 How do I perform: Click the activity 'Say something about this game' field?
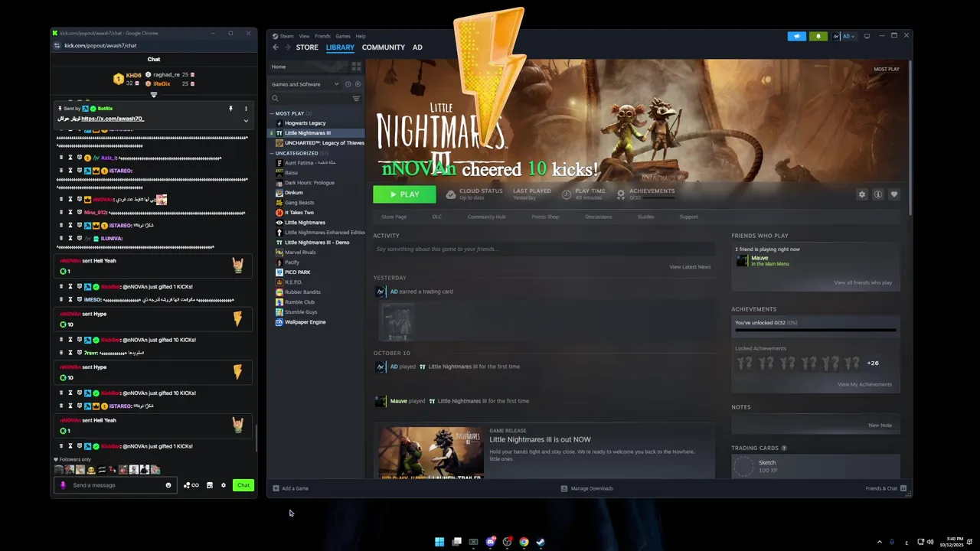[x=544, y=249]
